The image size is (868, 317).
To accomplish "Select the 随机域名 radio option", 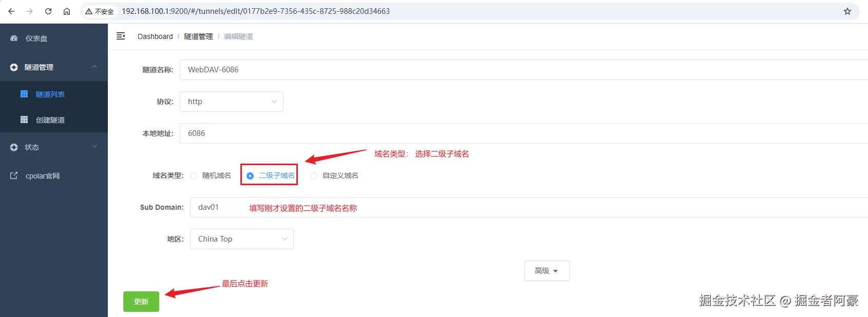I will coord(194,176).
